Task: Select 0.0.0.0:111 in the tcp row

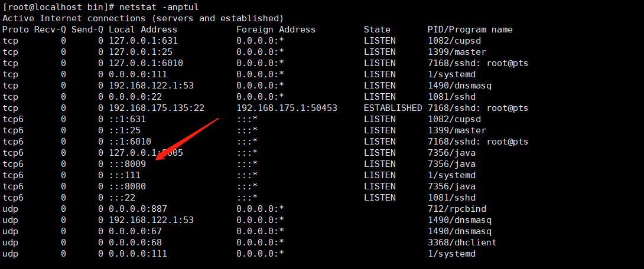Action: (x=138, y=74)
